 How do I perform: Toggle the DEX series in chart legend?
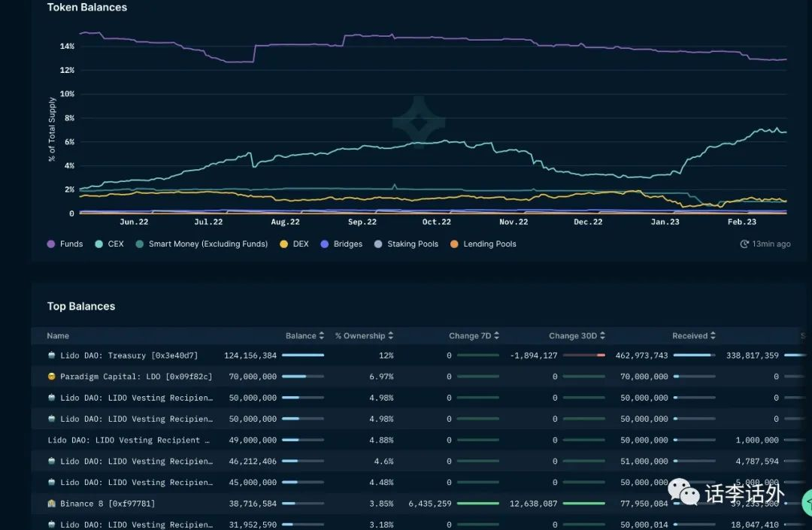[x=294, y=244]
